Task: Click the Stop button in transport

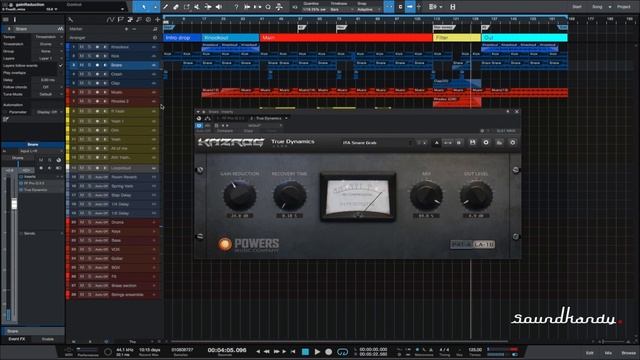Action: click(305, 351)
